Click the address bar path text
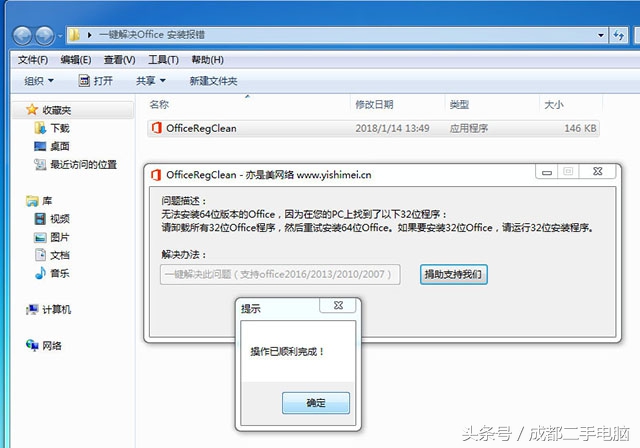640x448 pixels. pos(152,35)
